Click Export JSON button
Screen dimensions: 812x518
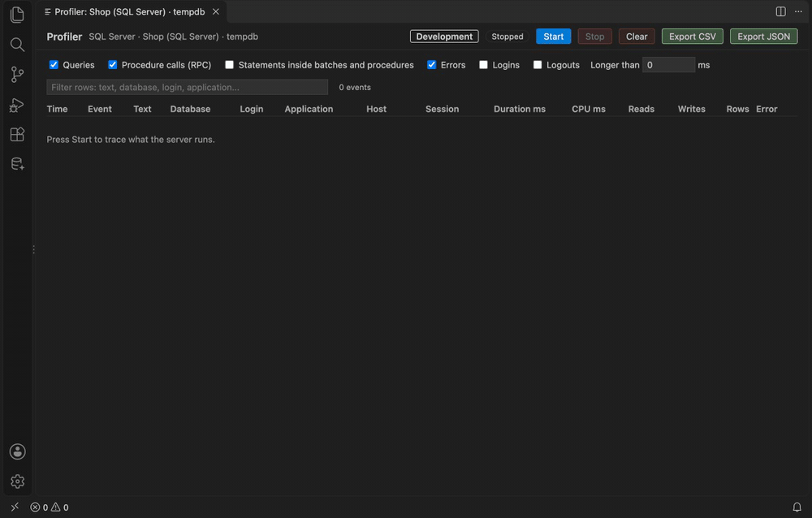click(764, 37)
